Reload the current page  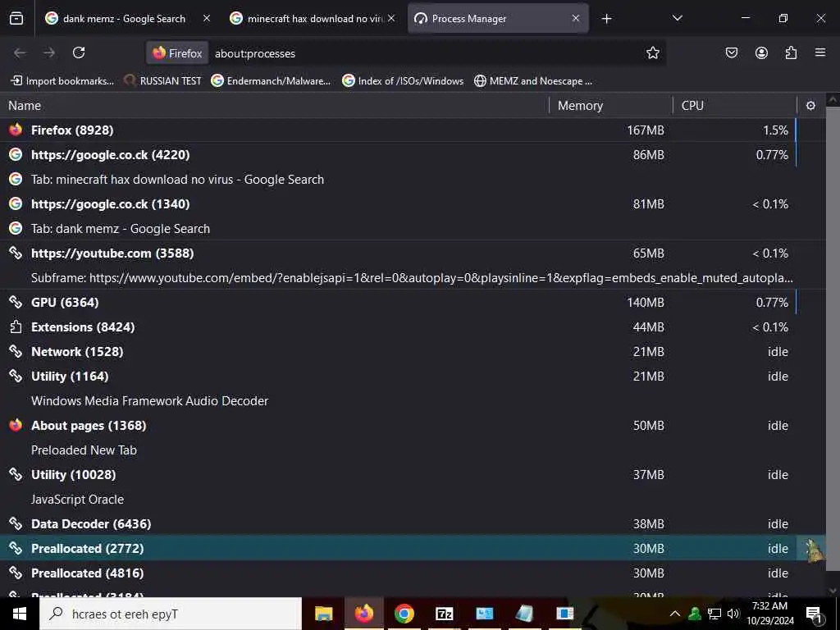pyautogui.click(x=79, y=52)
